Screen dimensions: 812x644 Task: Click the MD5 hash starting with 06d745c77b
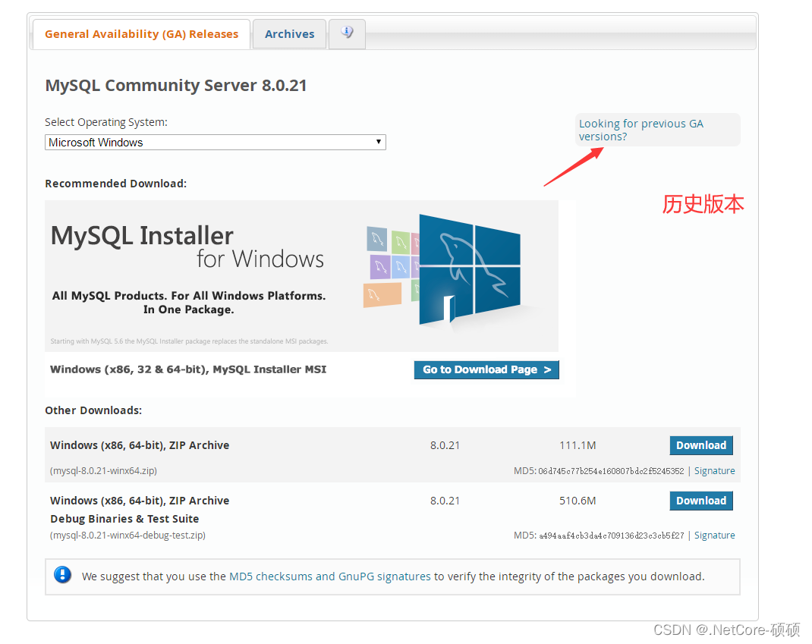click(x=611, y=471)
